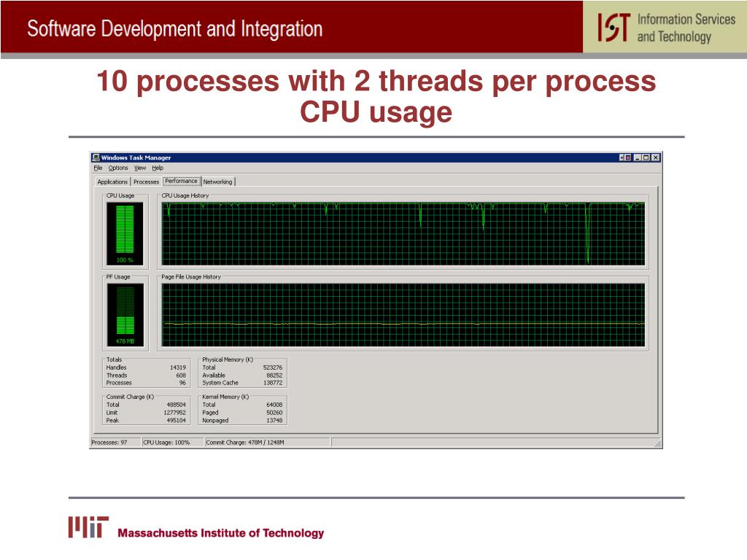The image size is (747, 560).
Task: Switch to the Networking tab
Action: click(x=217, y=182)
